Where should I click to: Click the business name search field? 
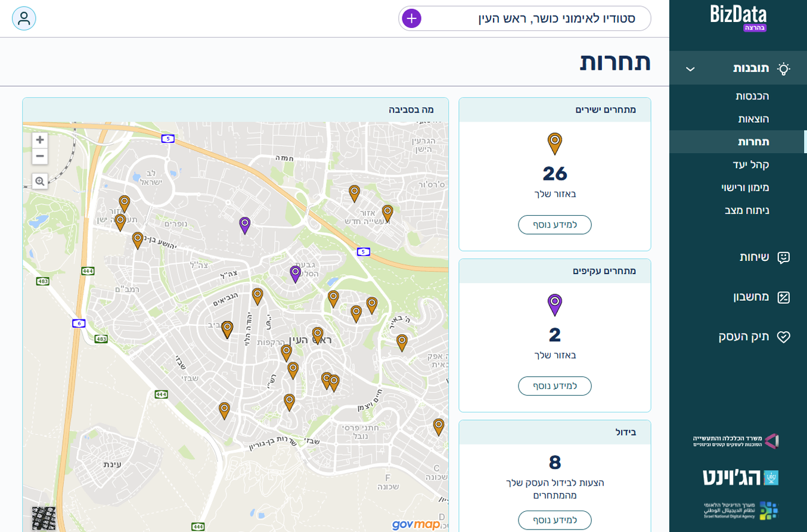coord(536,18)
